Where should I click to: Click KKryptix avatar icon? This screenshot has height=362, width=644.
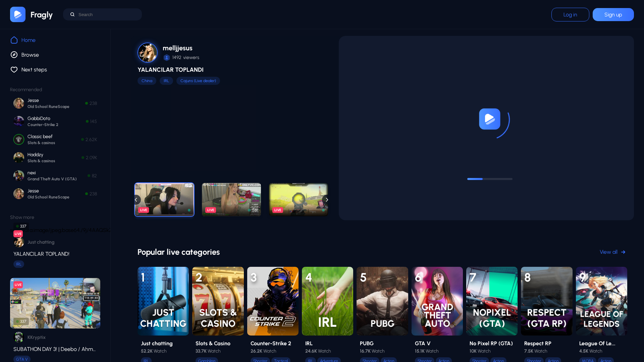coord(19,337)
